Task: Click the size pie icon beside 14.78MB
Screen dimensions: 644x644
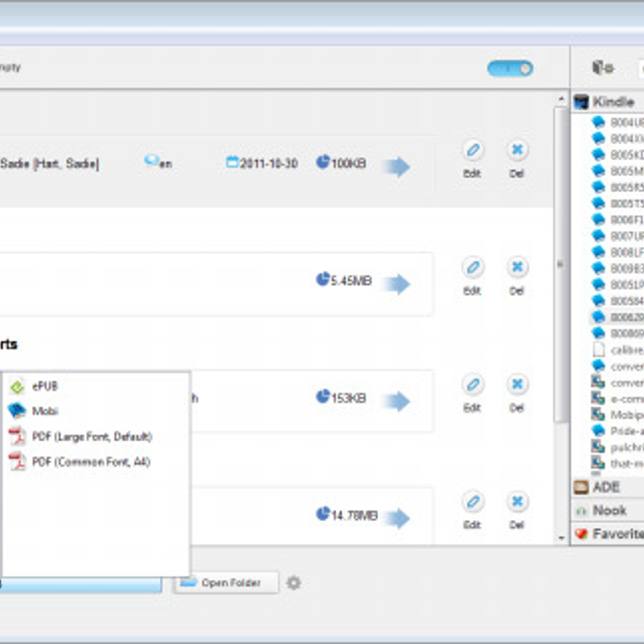Action: [323, 513]
